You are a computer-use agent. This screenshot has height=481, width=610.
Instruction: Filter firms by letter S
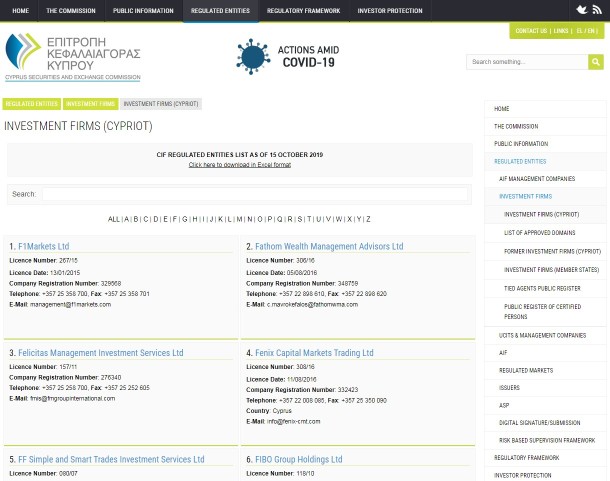(300, 219)
